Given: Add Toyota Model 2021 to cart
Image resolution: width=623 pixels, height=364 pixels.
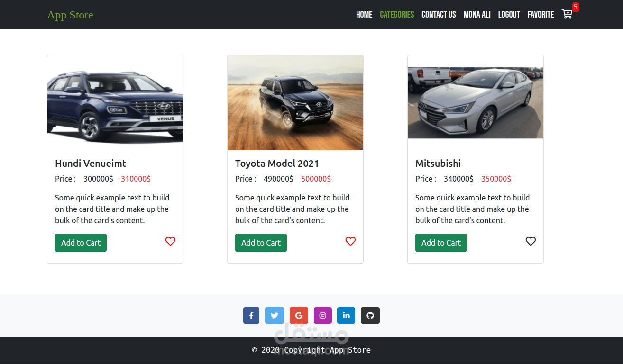Looking at the screenshot, I should point(261,243).
